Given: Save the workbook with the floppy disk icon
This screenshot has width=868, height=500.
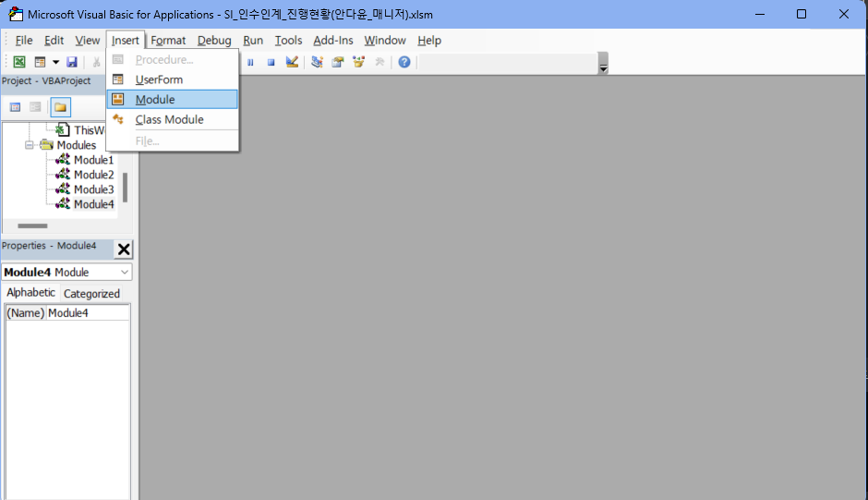Looking at the screenshot, I should tap(72, 62).
